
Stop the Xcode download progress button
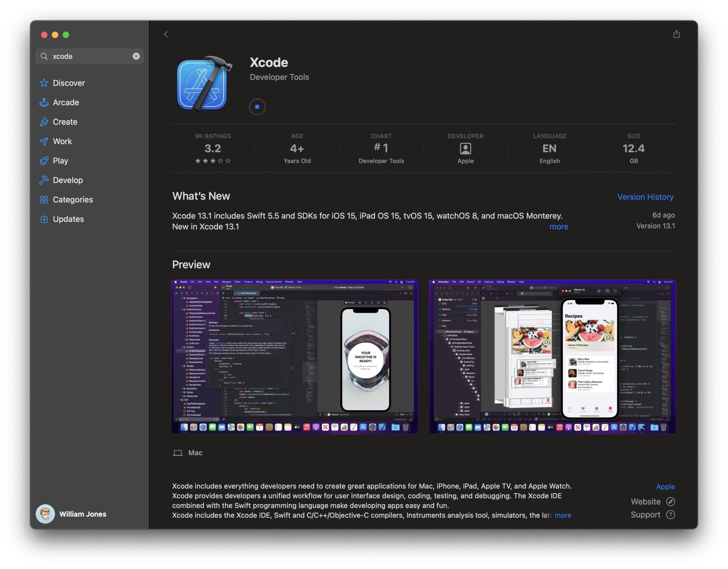coord(257,107)
